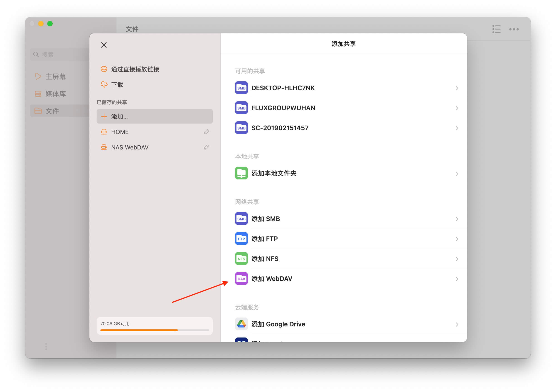The height and width of the screenshot is (392, 556).
Task: Expand FLUXGROUPWUHAN share chevron
Action: click(457, 108)
